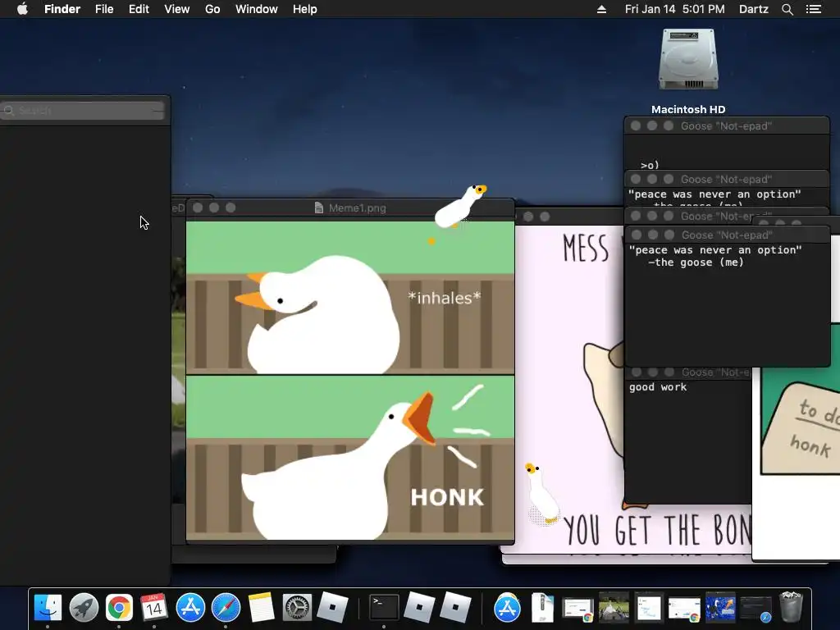840x630 pixels.
Task: Click the Meme1.png title text
Action: pyautogui.click(x=358, y=208)
